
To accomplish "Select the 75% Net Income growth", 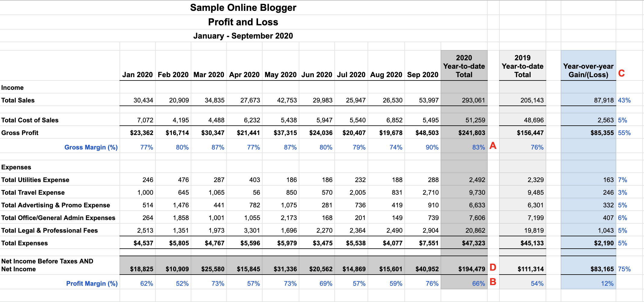I will coord(624,269).
